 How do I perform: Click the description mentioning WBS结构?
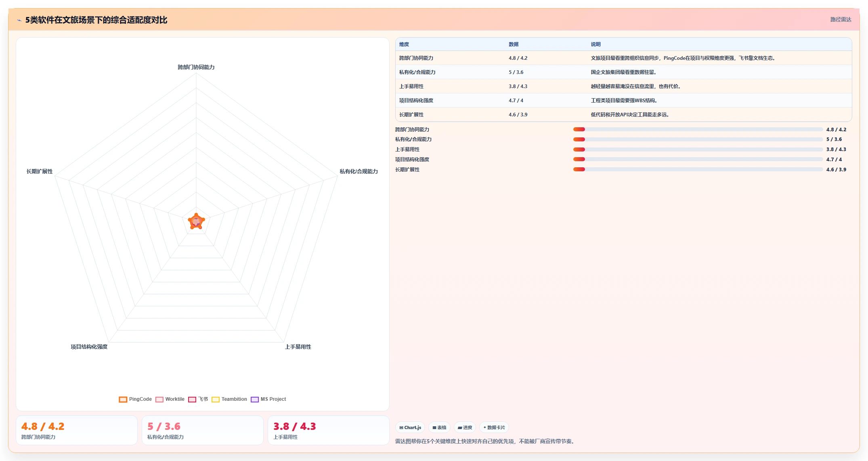[624, 101]
